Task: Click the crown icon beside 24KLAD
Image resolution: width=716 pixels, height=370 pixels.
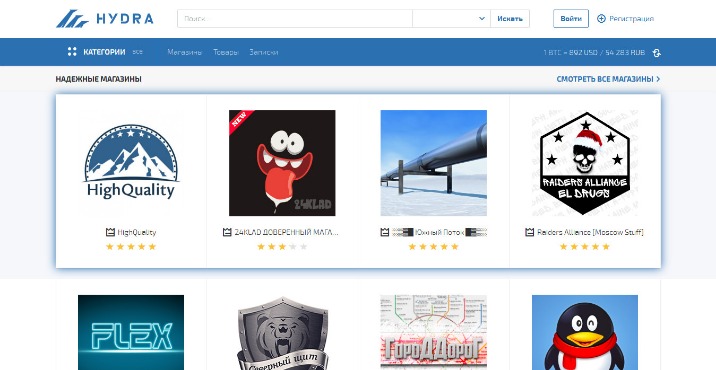Action: click(x=227, y=232)
